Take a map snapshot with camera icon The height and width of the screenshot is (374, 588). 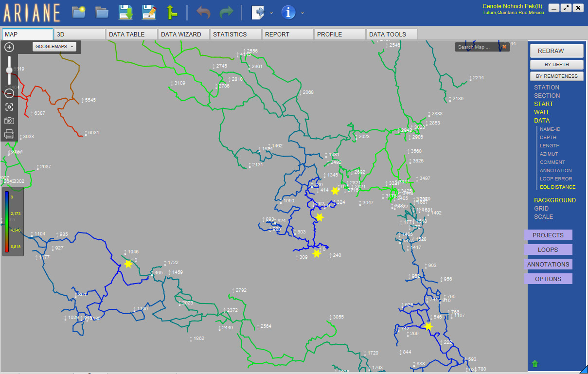(x=9, y=121)
